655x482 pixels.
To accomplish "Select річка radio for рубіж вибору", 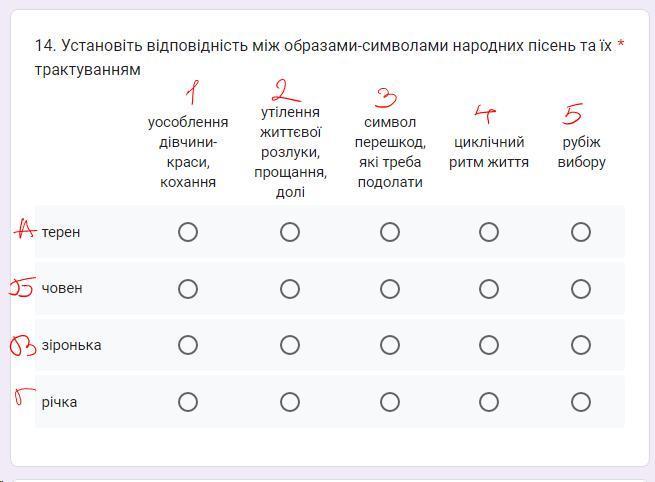I will click(581, 402).
